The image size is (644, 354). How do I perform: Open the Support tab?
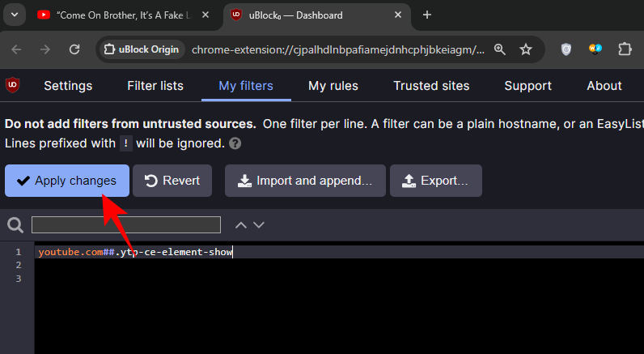tap(527, 86)
